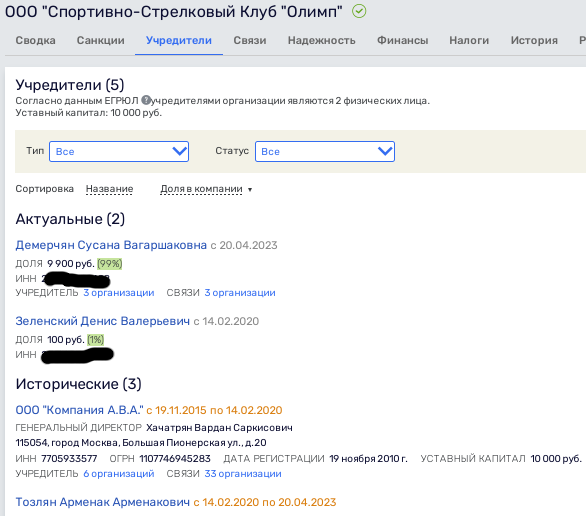
Task: Click the 9 900 руб. share amount
Action: point(71,264)
